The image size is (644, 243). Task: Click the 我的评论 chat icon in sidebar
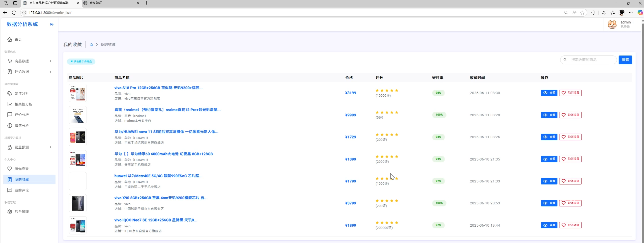10,190
